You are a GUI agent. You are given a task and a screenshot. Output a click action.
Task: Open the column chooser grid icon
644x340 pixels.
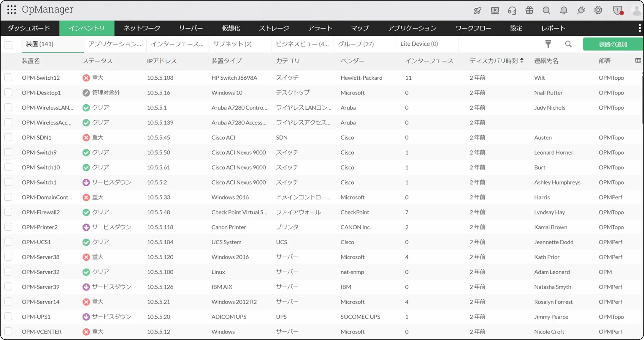coord(638,60)
